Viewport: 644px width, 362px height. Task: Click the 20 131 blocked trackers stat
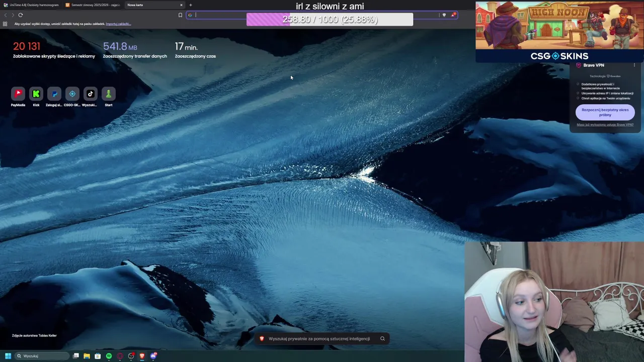pos(27,46)
